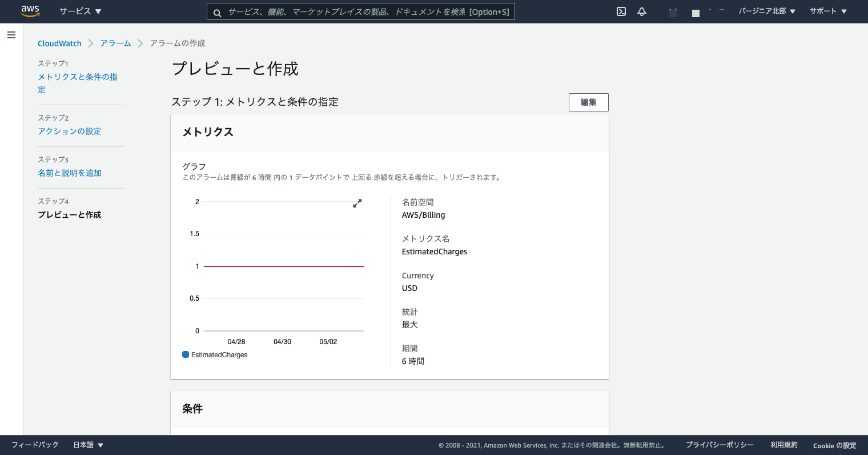The height and width of the screenshot is (455, 868).
Task: Open the サービス dropdown menu
Action: coord(81,11)
